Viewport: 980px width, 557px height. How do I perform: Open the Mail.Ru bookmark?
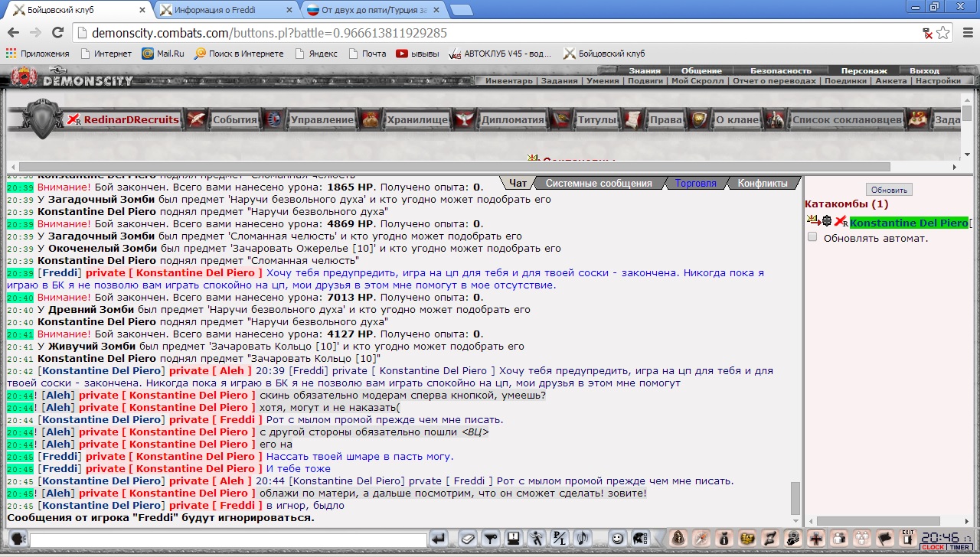point(163,54)
